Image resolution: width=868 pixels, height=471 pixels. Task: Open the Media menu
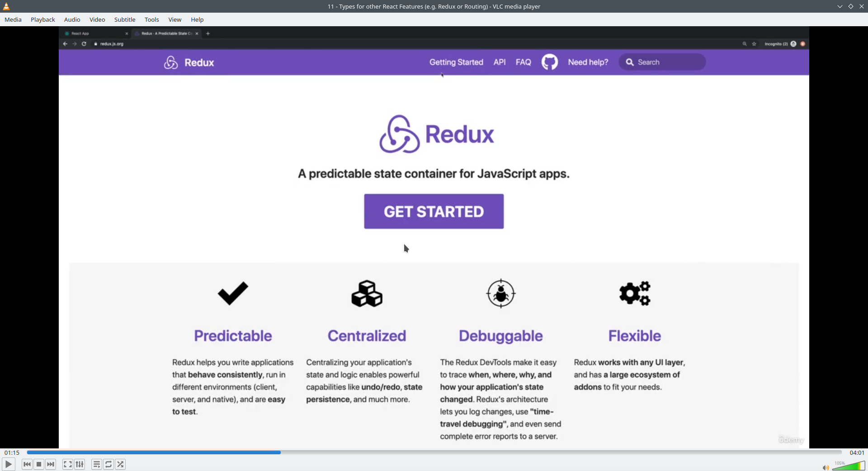pyautogui.click(x=13, y=19)
